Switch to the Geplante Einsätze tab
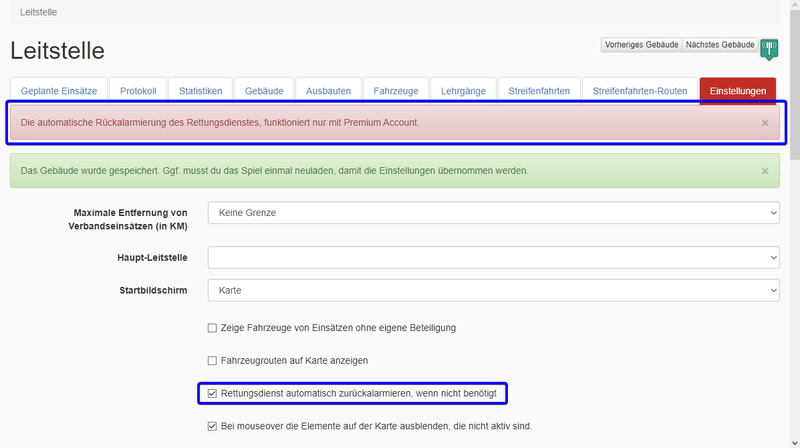The width and height of the screenshot is (800, 448). click(x=59, y=91)
